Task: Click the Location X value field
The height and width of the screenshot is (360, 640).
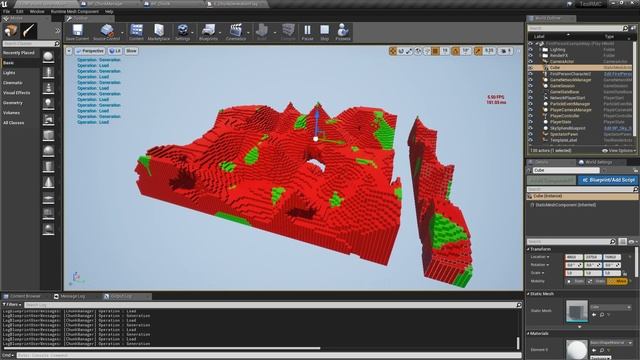Action: pos(573,257)
